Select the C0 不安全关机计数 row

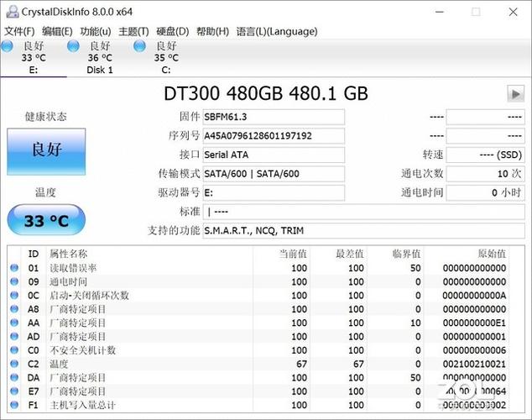pos(252,350)
